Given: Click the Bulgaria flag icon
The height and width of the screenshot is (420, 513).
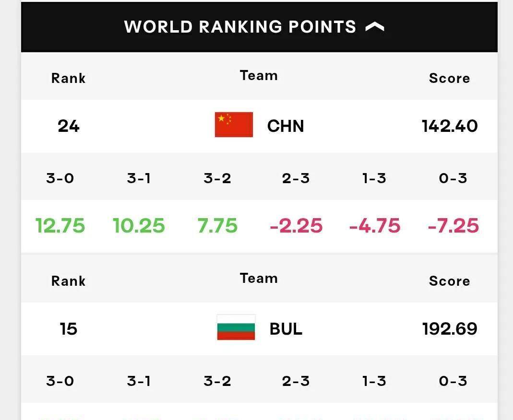Looking at the screenshot, I should coord(236,327).
